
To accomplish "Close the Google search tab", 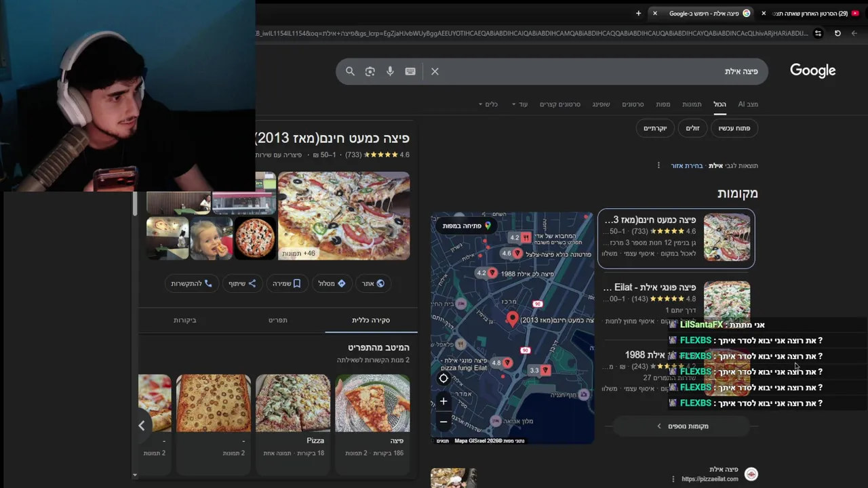I will point(654,13).
